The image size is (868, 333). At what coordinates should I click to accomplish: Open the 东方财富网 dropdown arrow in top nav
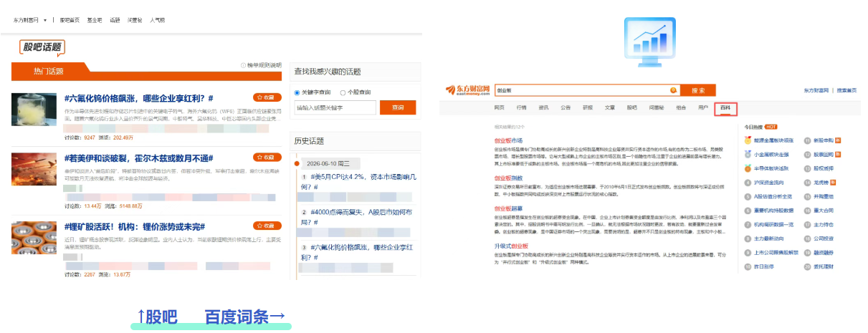[45, 20]
